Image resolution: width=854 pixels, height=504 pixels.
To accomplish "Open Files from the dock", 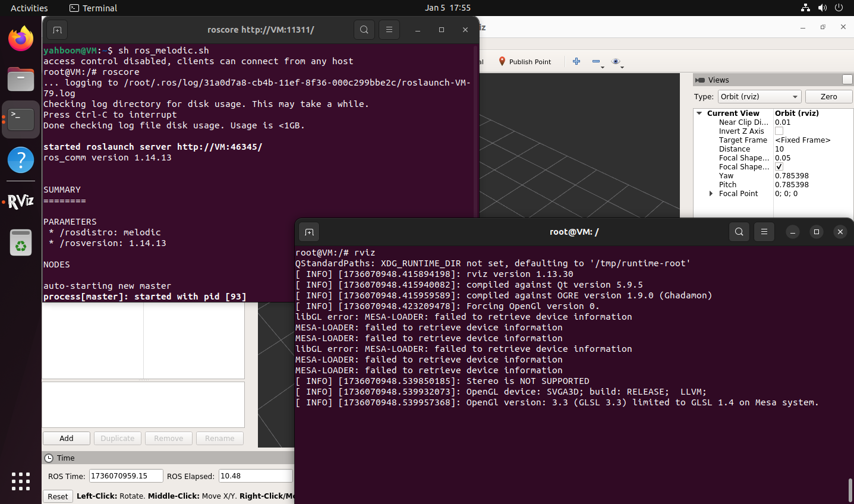I will (x=21, y=79).
